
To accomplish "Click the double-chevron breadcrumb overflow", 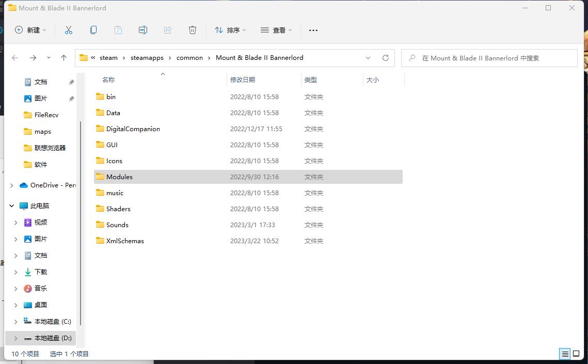I will pos(93,58).
